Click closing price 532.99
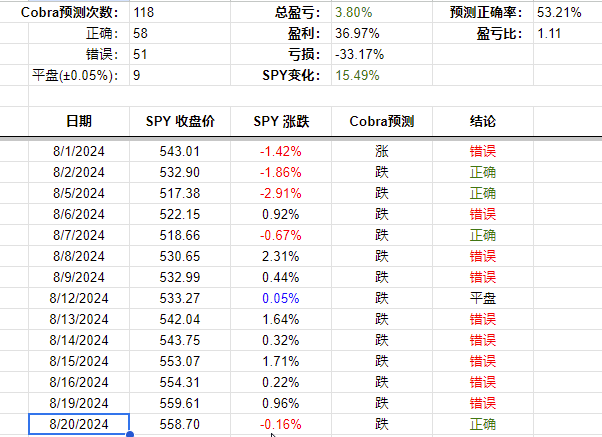602x437 pixels. pyautogui.click(x=180, y=277)
